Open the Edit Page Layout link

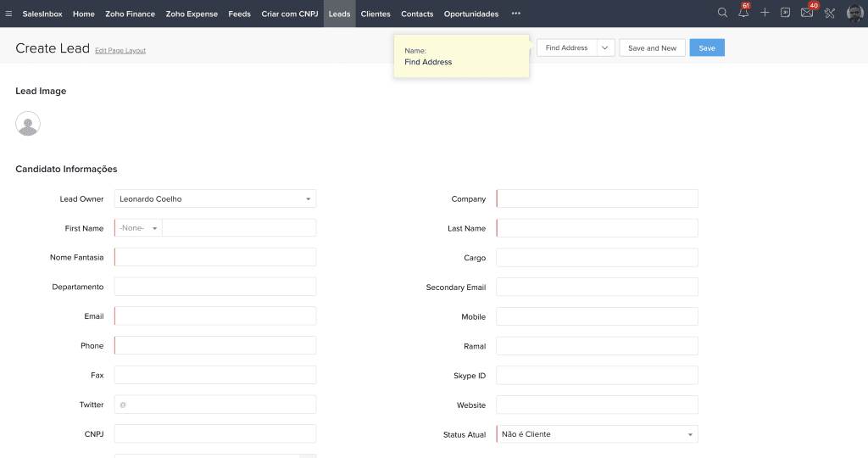coord(120,51)
